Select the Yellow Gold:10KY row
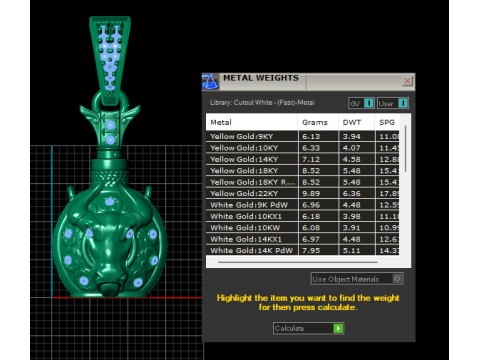The height and width of the screenshot is (360, 480). (x=302, y=148)
